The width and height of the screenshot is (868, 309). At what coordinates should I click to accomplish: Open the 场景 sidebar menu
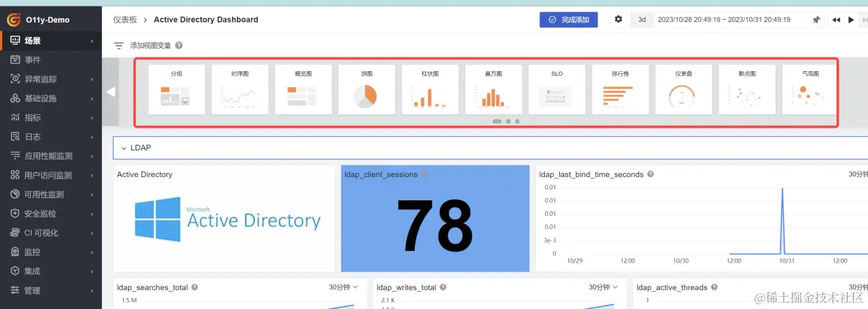pyautogui.click(x=51, y=41)
